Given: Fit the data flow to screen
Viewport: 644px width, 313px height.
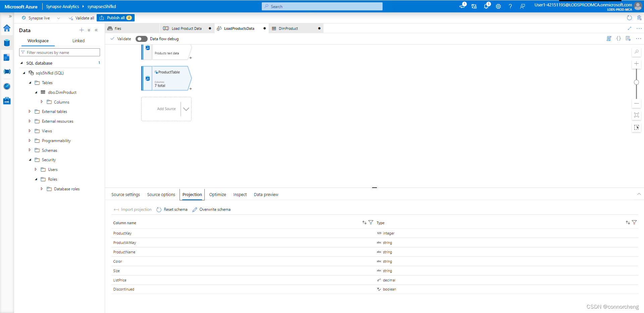Looking at the screenshot, I should click(637, 115).
